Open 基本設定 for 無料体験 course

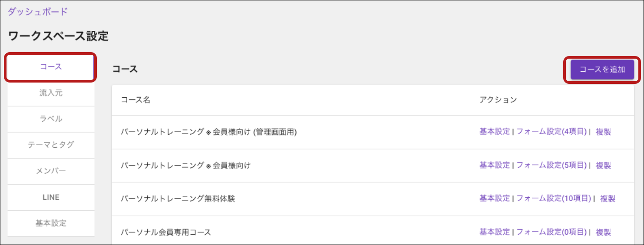(x=495, y=199)
